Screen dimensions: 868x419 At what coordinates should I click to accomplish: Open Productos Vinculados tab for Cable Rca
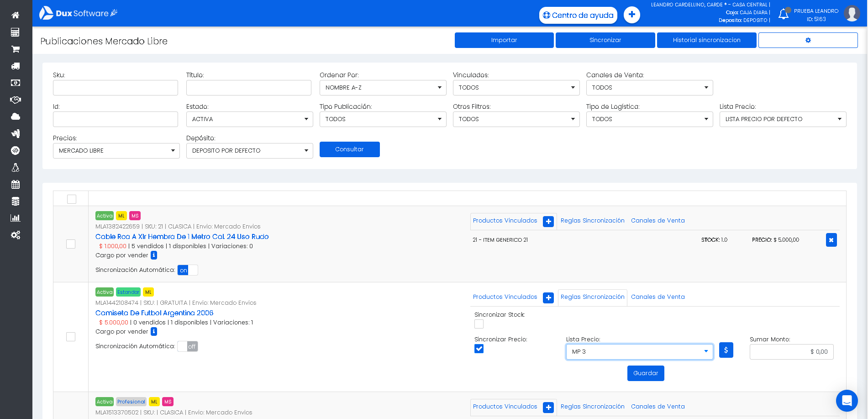click(505, 221)
